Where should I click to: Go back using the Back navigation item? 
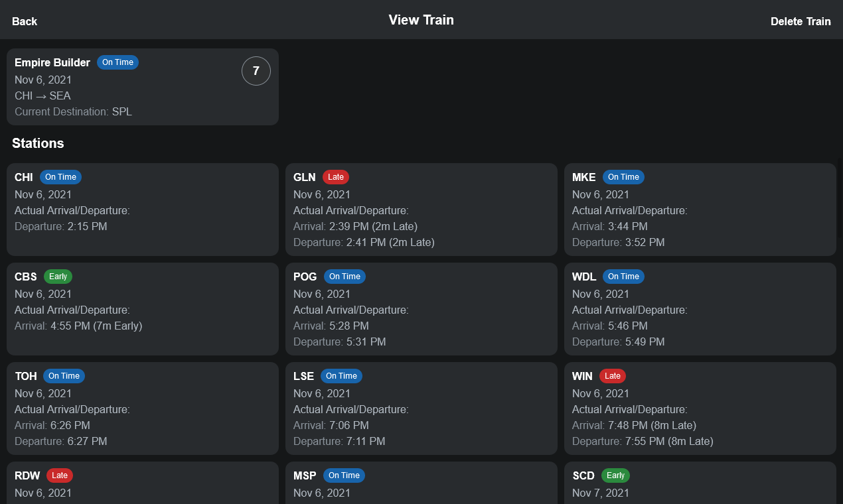pyautogui.click(x=24, y=21)
